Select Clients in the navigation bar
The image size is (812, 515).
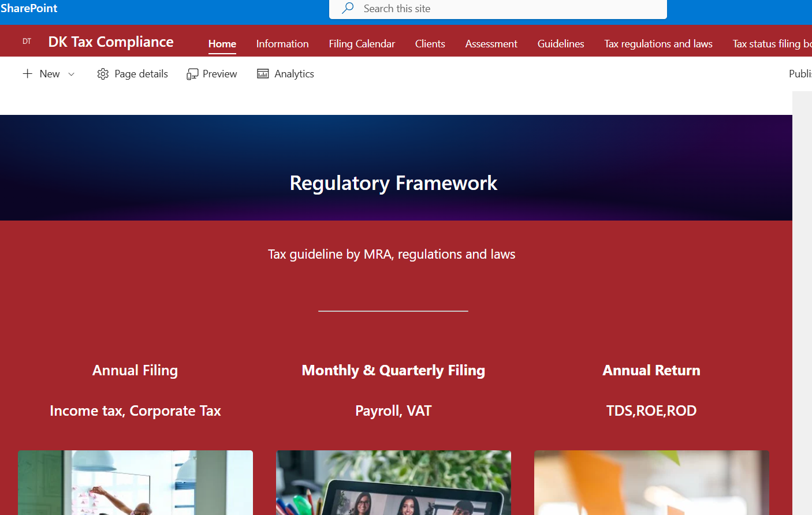click(x=430, y=44)
